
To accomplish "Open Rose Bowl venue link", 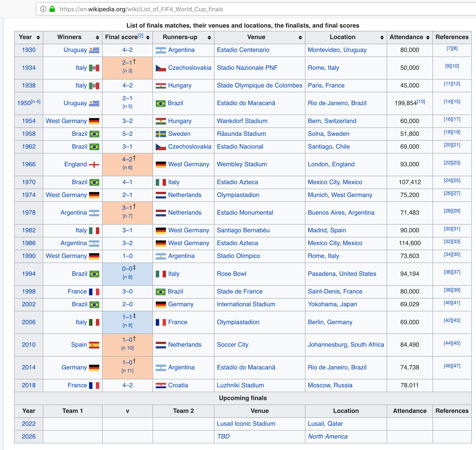I will click(x=231, y=274).
